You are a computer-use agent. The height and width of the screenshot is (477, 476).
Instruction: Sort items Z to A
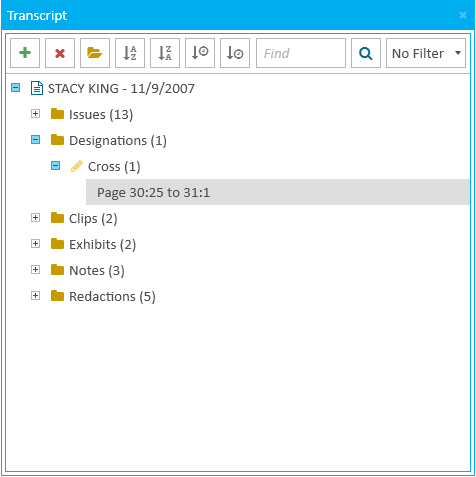tap(165, 53)
